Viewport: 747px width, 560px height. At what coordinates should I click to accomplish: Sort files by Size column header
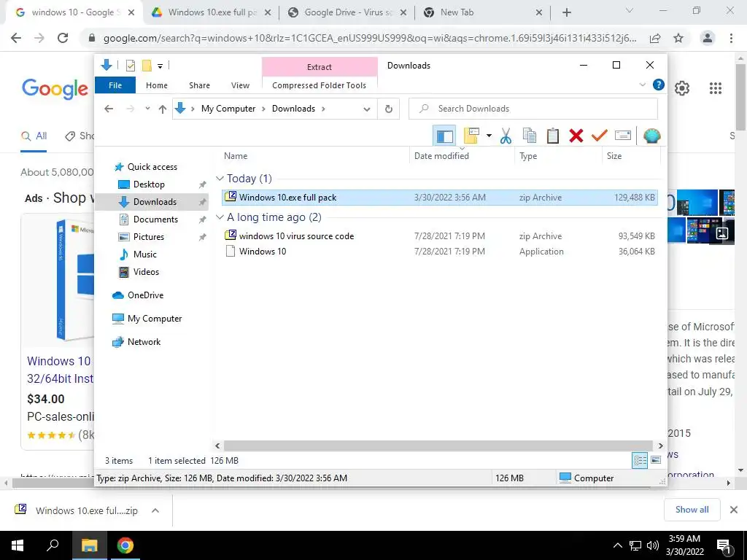(614, 156)
